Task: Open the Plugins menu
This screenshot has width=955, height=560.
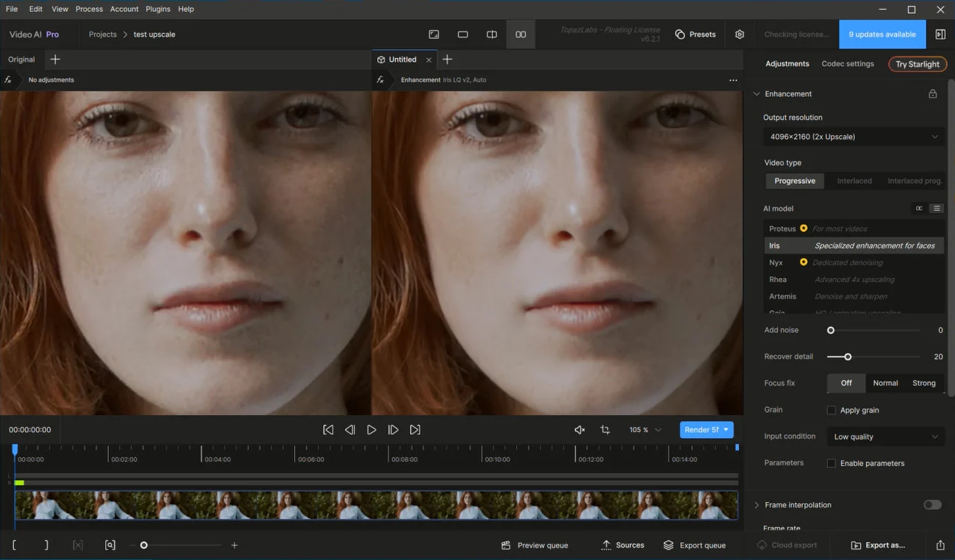Action: 158,9
